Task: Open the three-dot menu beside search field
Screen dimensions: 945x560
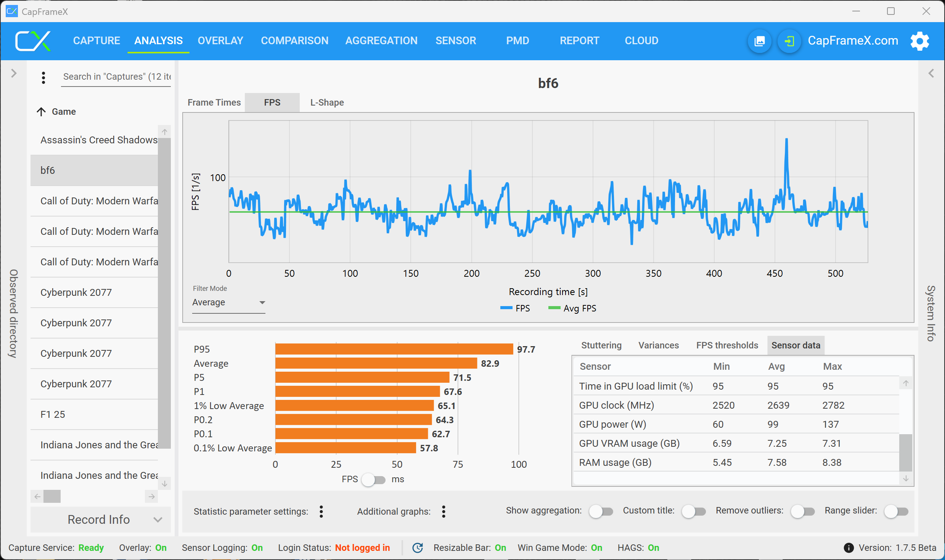Action: (43, 77)
